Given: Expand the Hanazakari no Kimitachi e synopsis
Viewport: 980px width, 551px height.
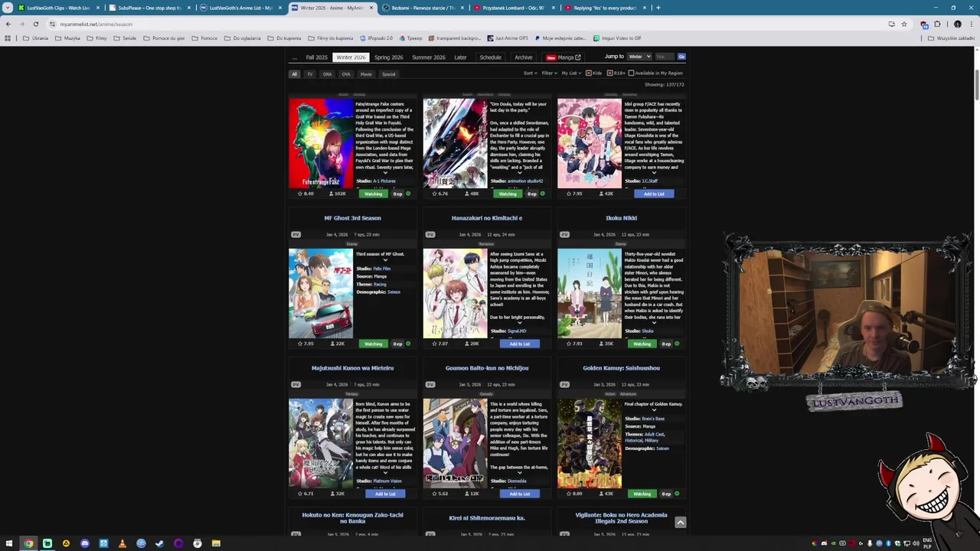Looking at the screenshot, I should (519, 323).
